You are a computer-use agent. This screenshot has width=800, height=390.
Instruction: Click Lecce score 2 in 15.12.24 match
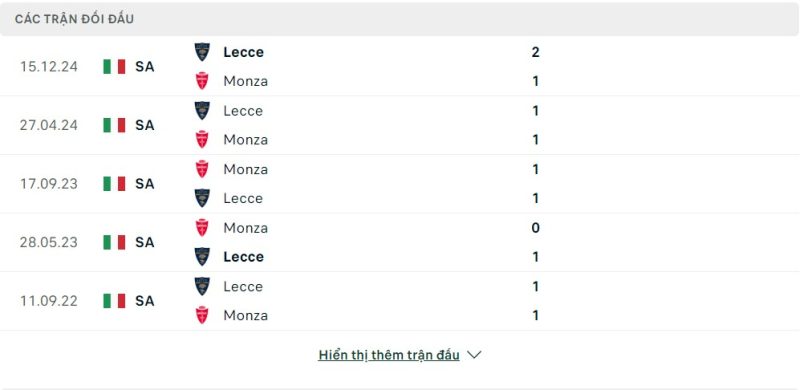535,52
